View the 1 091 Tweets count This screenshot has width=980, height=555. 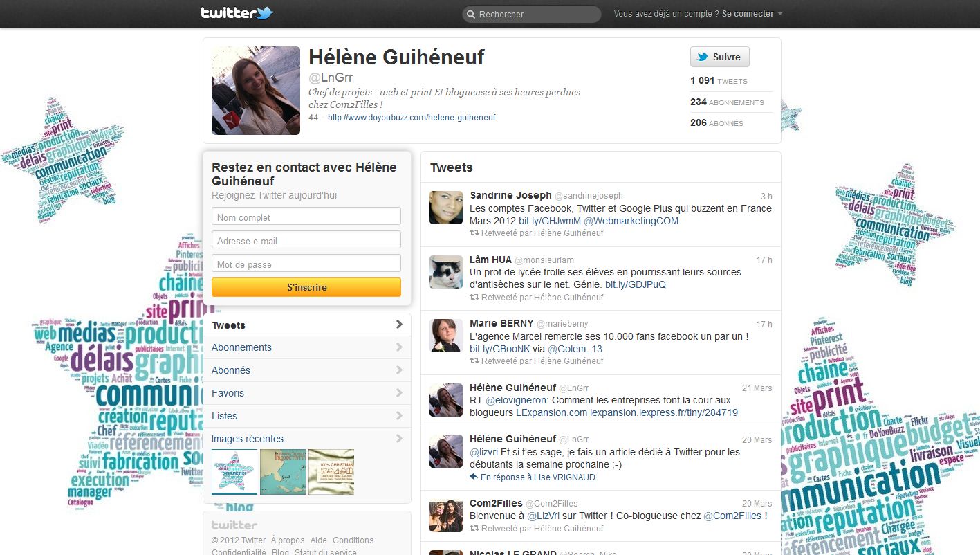719,80
